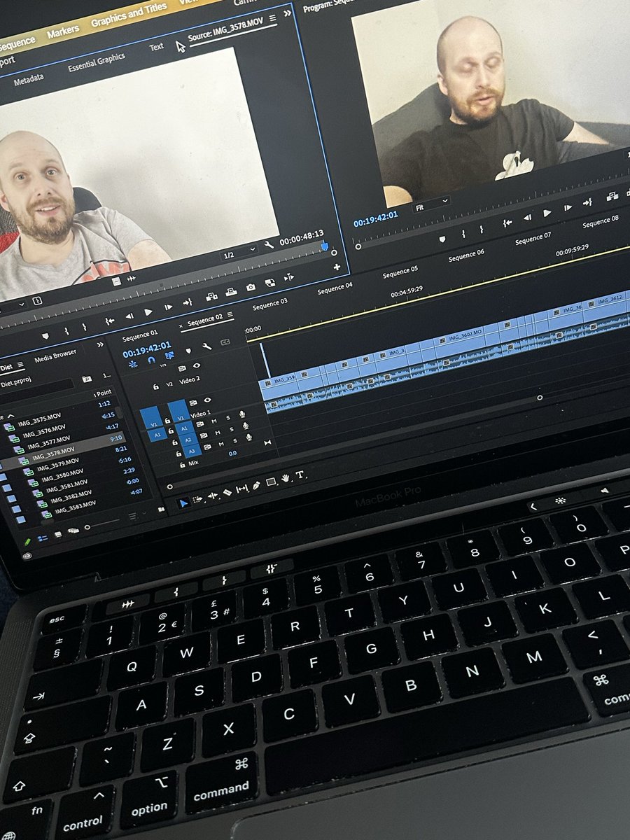Viewport: 630px width, 840px height.
Task: Select the Selection tool arrow in tools panel
Action: click(183, 503)
